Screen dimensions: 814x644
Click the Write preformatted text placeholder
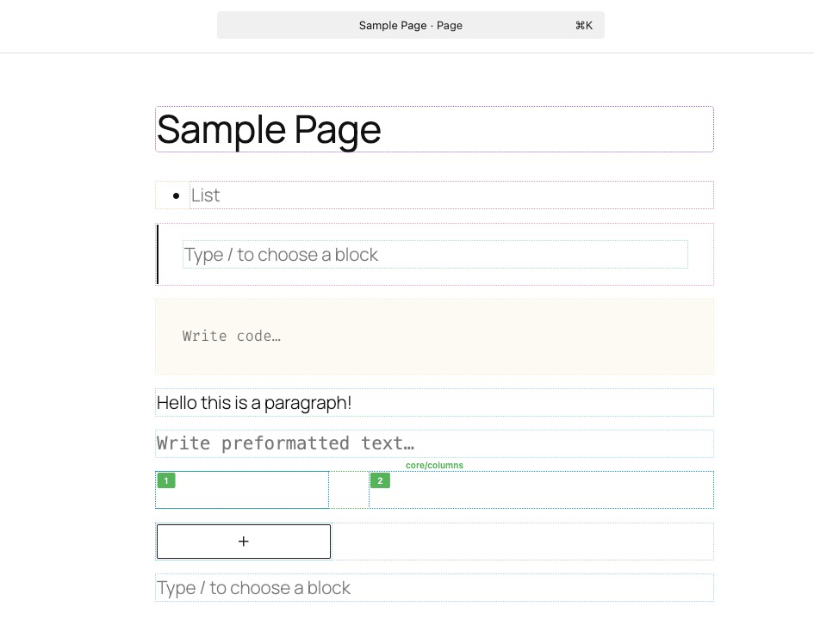(x=284, y=443)
